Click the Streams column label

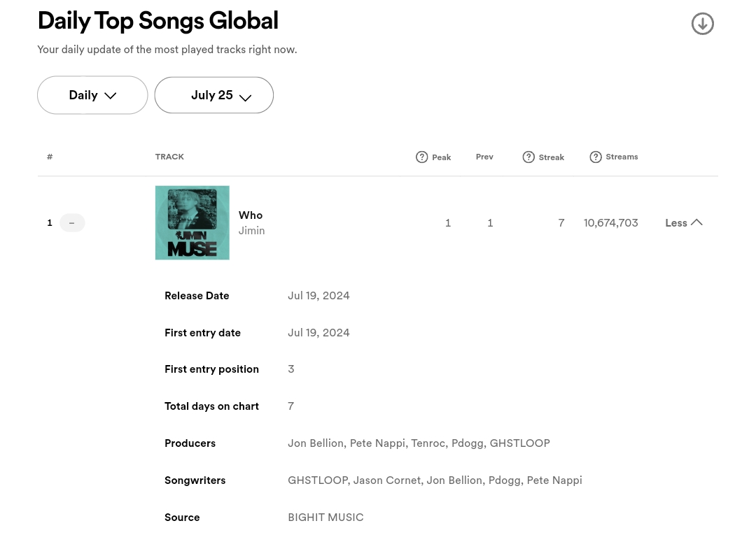(622, 157)
